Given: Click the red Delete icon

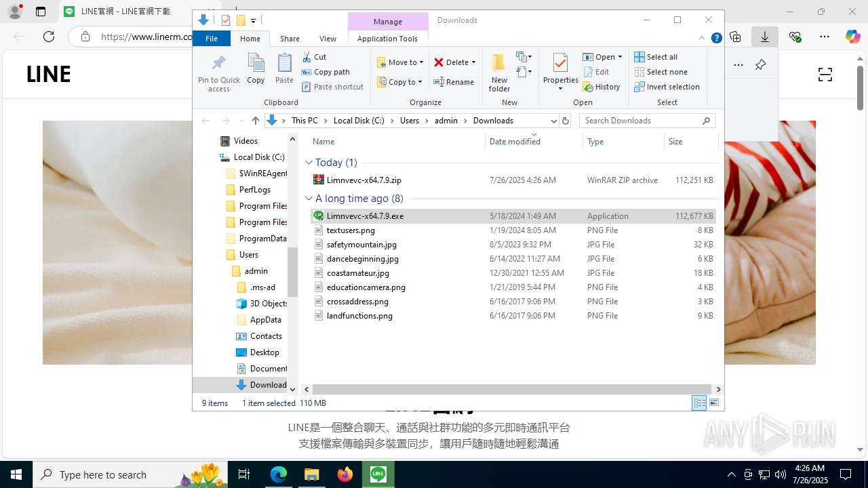Looking at the screenshot, I should click(439, 62).
